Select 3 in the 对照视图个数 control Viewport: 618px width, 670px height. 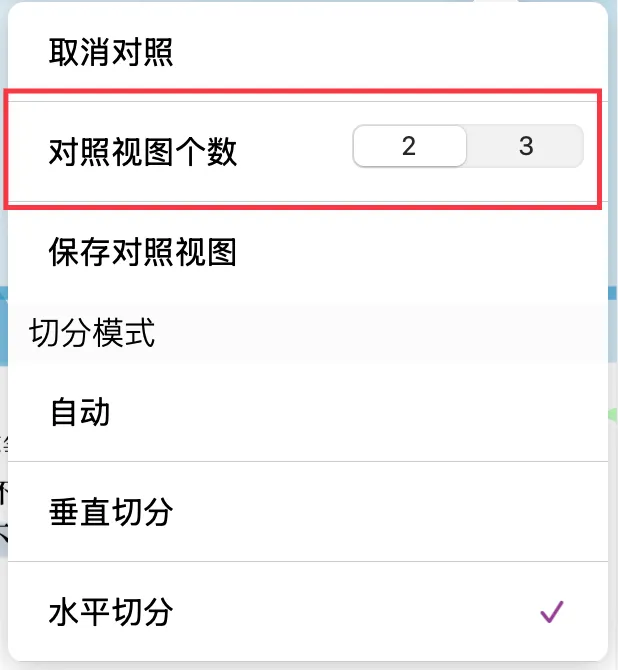pos(525,146)
